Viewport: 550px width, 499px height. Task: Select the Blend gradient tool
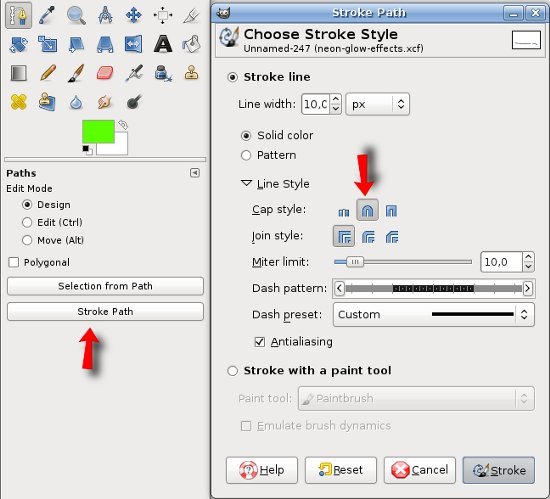(x=18, y=73)
